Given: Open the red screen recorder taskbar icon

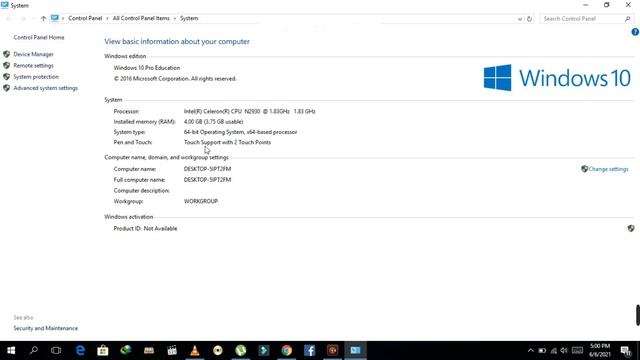Looking at the screenshot, I should click(332, 350).
